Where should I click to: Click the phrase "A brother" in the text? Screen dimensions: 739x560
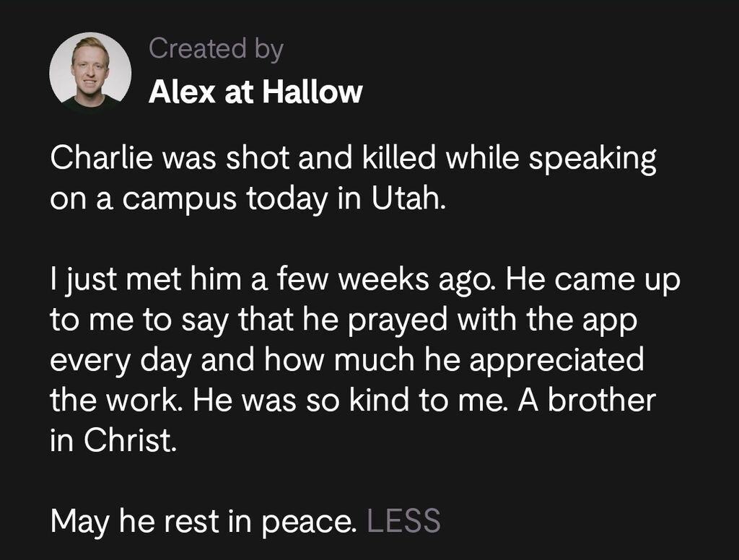pyautogui.click(x=587, y=401)
